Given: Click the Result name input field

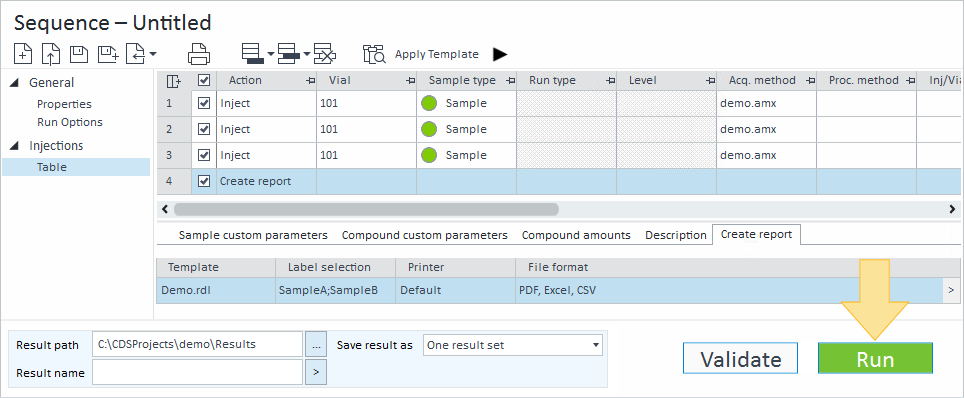Looking at the screenshot, I should pyautogui.click(x=197, y=372).
